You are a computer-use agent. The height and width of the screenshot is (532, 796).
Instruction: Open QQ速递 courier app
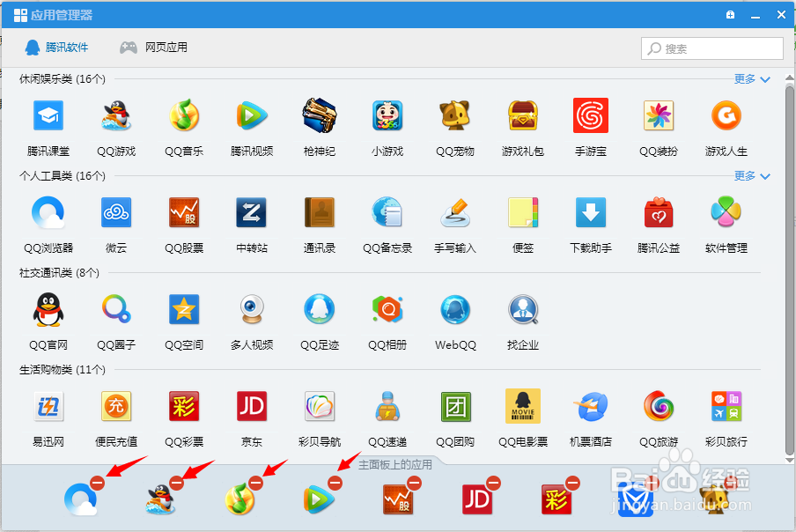(387, 407)
